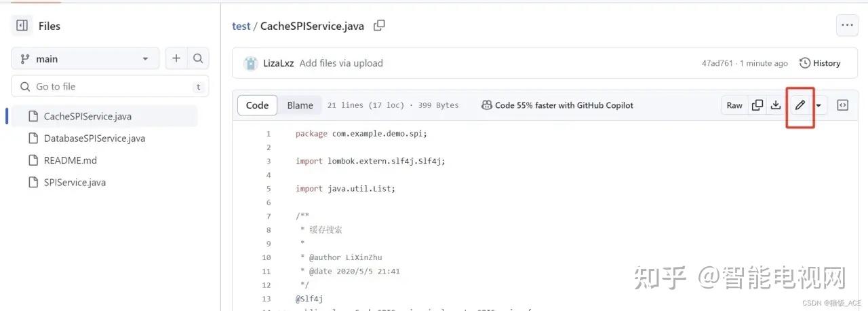The image size is (868, 311).
Task: Open DatabaseSPIService.java in file tree
Action: point(94,139)
